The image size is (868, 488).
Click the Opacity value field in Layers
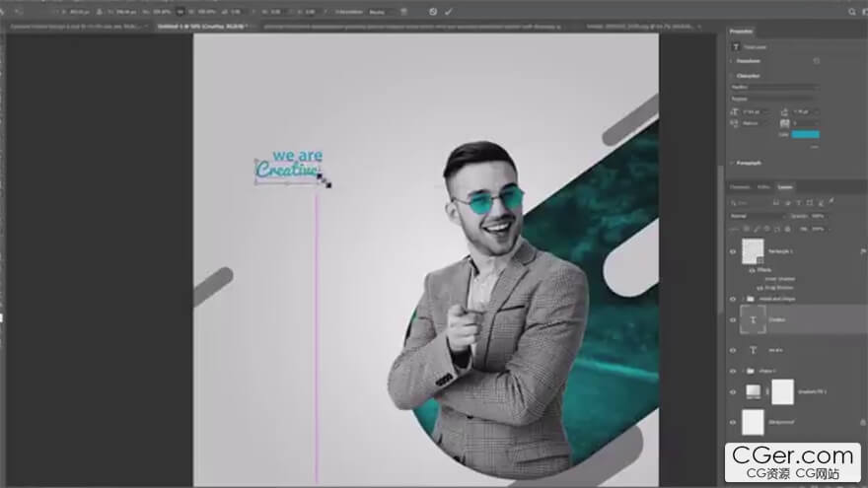click(x=818, y=215)
